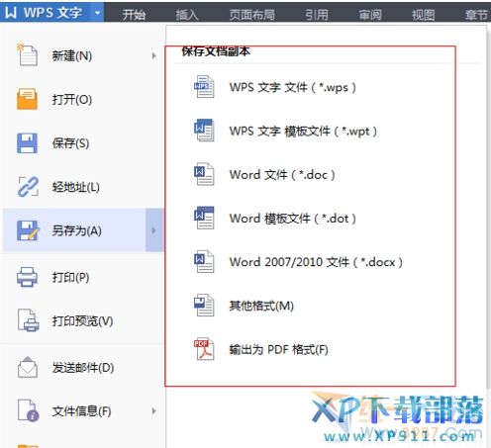Choose 打印预览(V) menu entry
Image resolution: width=491 pixels, height=448 pixels.
83,320
